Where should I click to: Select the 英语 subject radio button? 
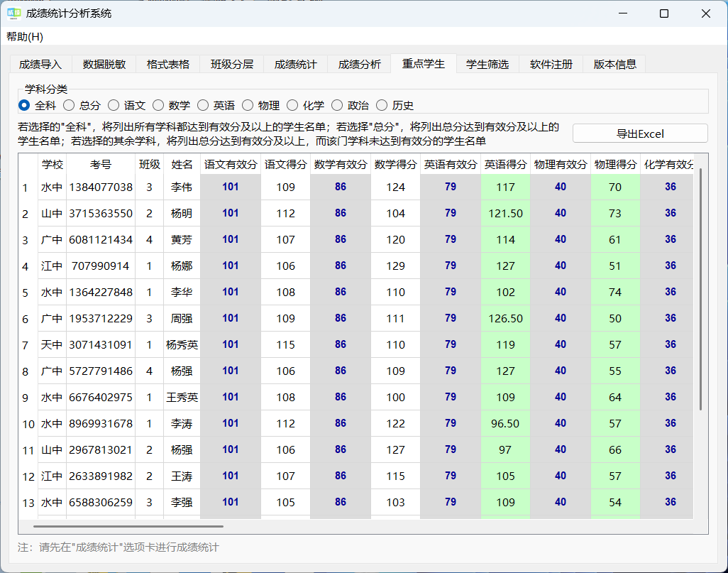[203, 105]
